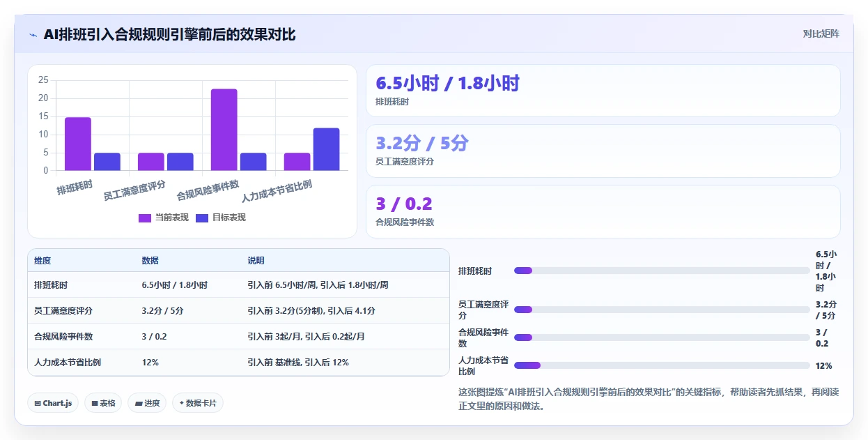
Task: Click the 人力成本节省比例 axis label in chart
Action: (x=277, y=191)
